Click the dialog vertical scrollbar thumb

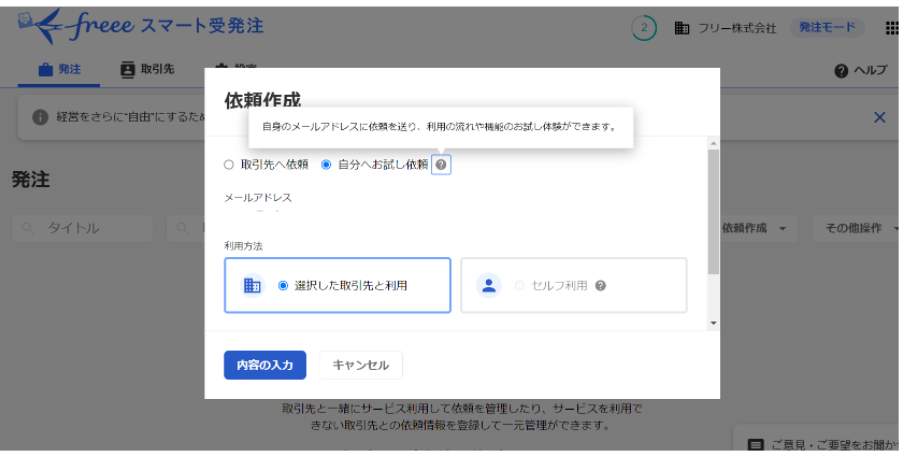point(713,212)
